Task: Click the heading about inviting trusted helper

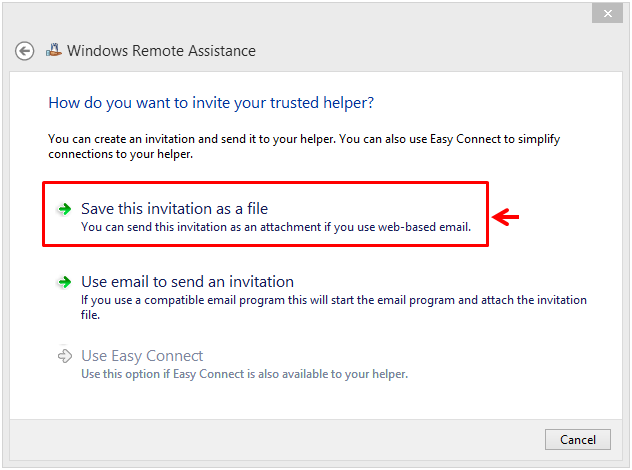Action: [x=211, y=103]
